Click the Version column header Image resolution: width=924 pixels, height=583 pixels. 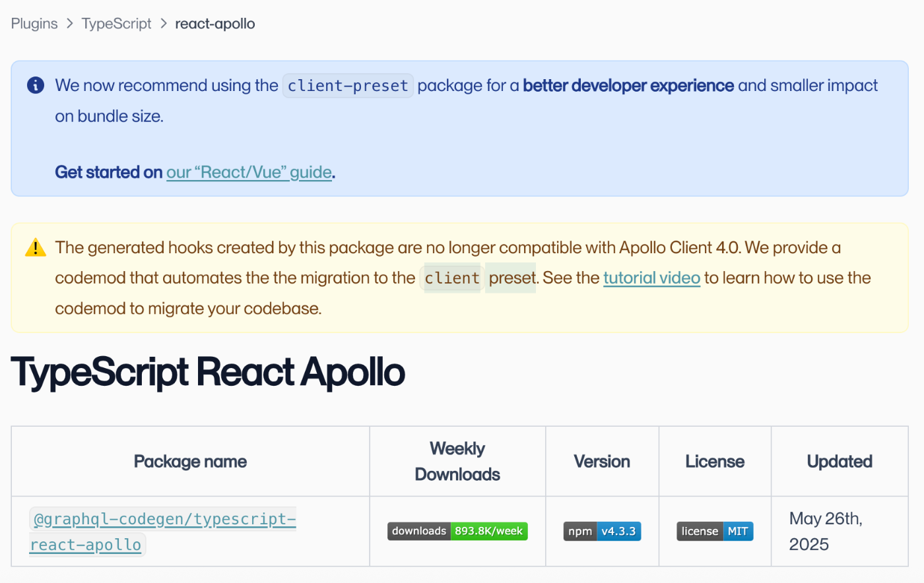(x=602, y=462)
